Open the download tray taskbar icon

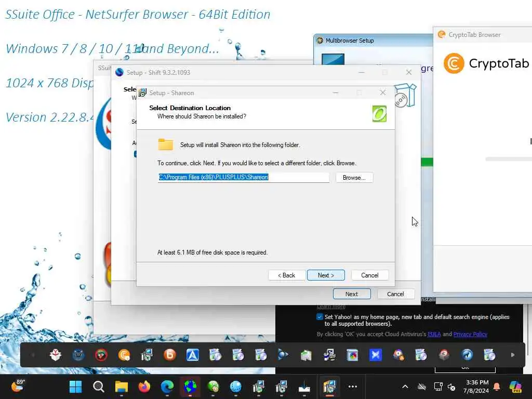(304, 387)
